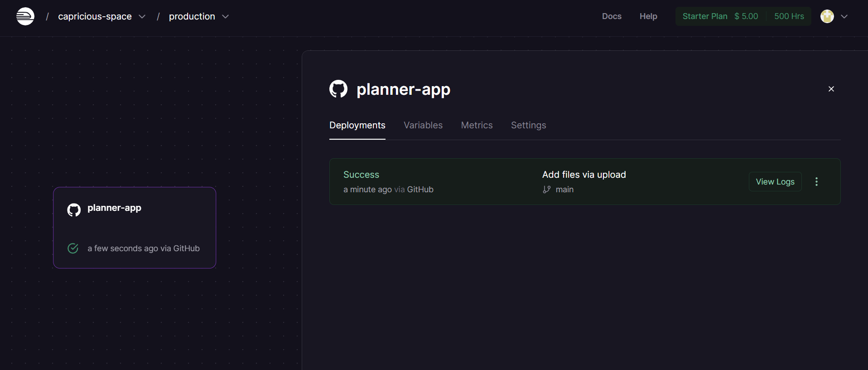Click the GitHub icon on planner-app canvas card
The width and height of the screenshot is (868, 370).
coord(74,210)
